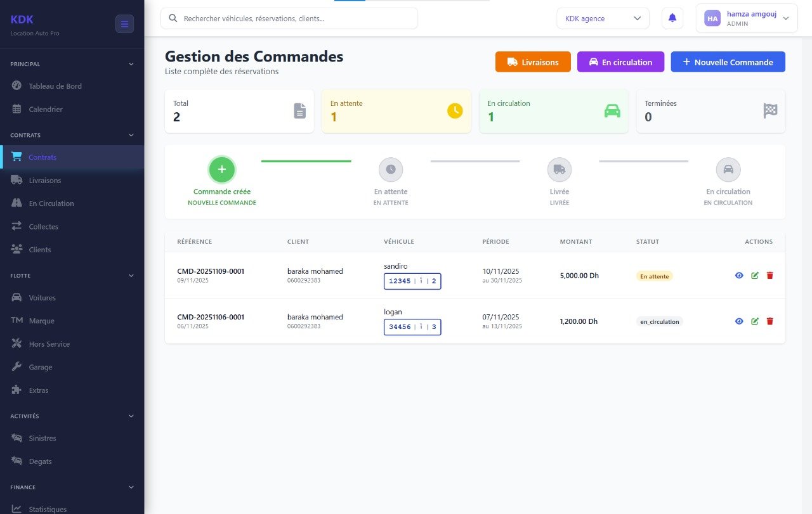Click the Sinistres icon under Activités

(16, 438)
